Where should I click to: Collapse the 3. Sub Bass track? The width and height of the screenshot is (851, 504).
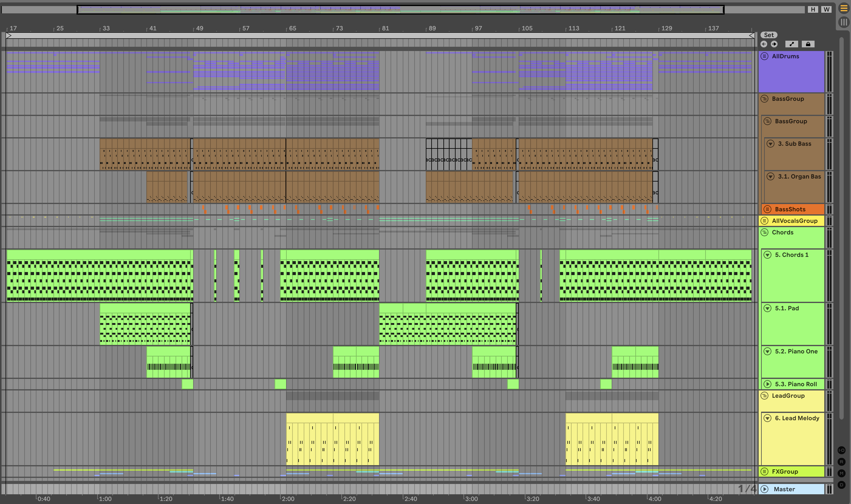click(x=771, y=144)
